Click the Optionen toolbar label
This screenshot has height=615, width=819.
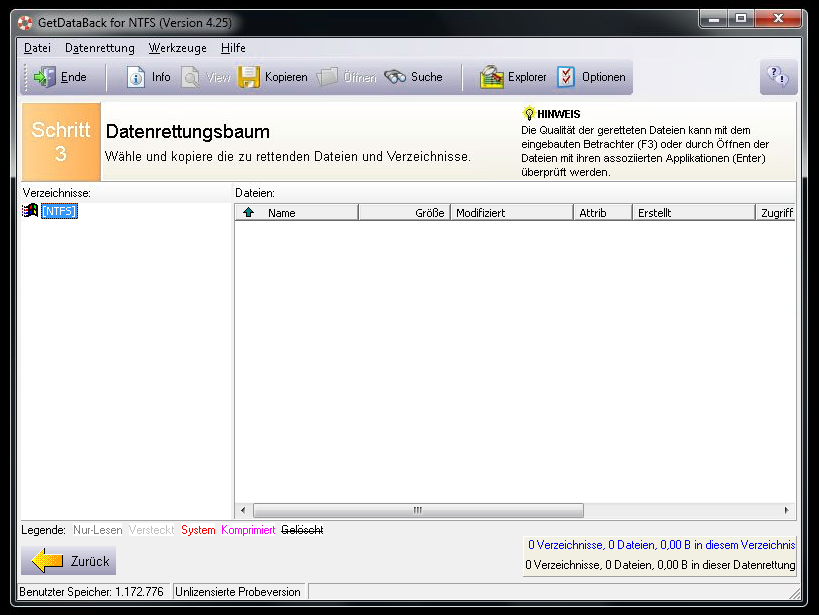tap(604, 77)
